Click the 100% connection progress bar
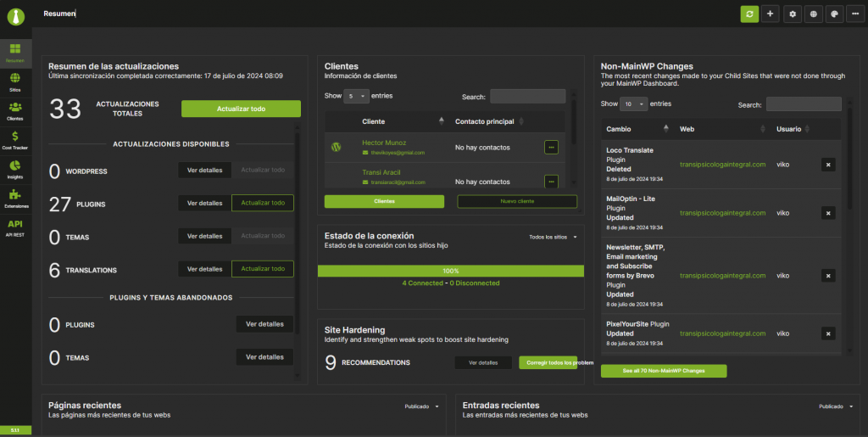Screen dimensions: 868x437 (451, 271)
